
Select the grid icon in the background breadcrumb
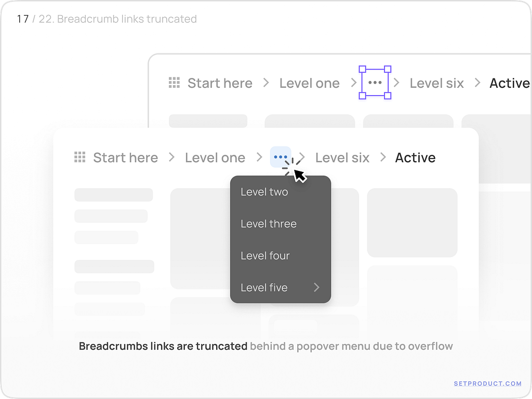click(174, 83)
